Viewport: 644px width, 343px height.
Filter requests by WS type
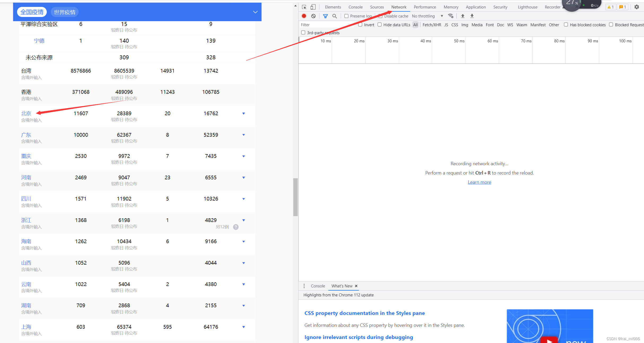510,25
